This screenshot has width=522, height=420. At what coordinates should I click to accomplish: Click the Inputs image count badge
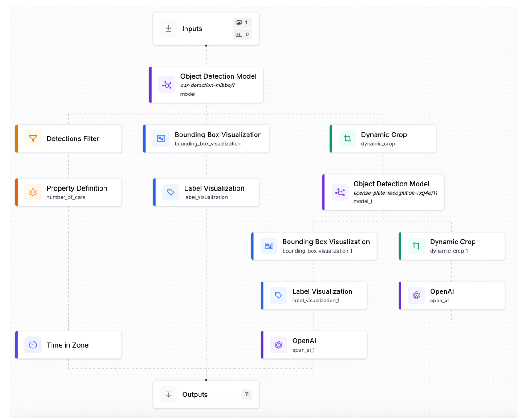(x=242, y=23)
